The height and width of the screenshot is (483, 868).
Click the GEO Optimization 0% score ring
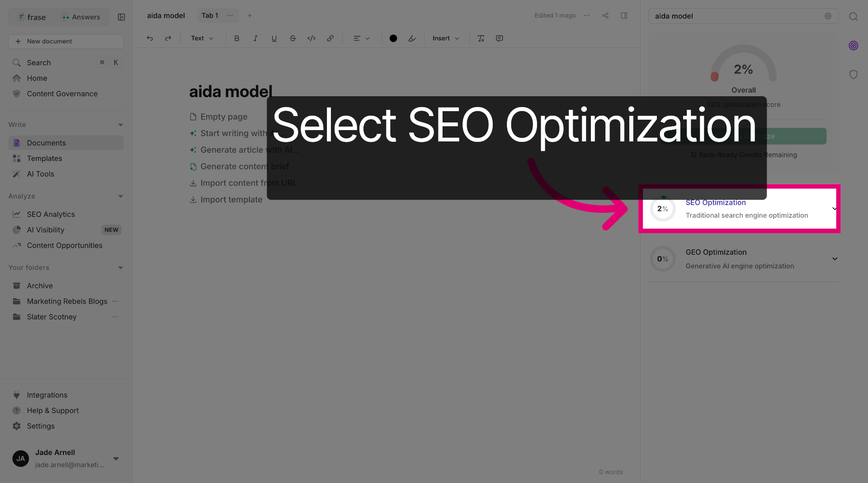point(663,259)
